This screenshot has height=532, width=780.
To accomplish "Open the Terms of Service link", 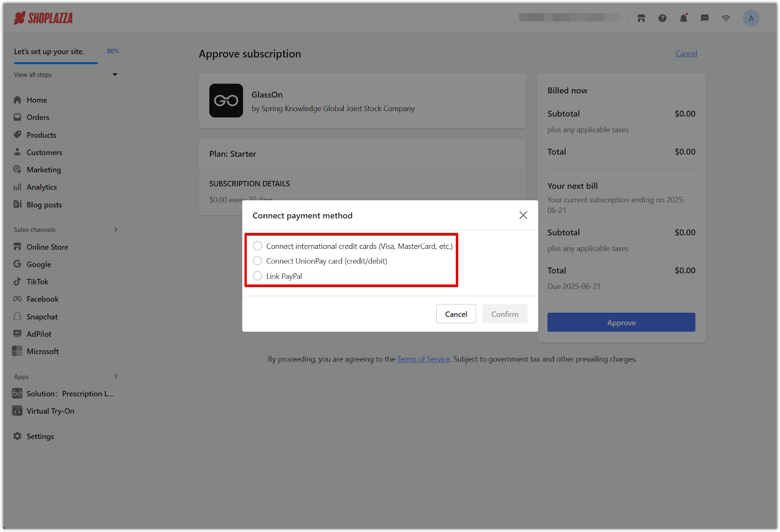I will [423, 359].
